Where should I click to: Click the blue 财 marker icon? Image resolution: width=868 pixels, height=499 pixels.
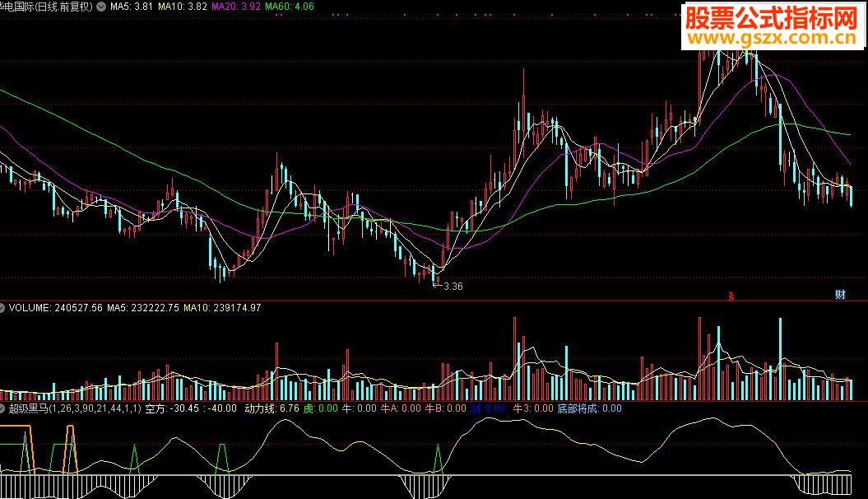click(x=840, y=295)
